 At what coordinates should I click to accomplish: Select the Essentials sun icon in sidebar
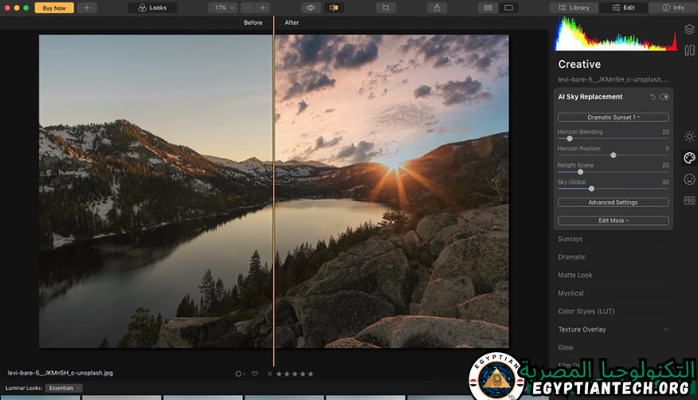(x=689, y=136)
